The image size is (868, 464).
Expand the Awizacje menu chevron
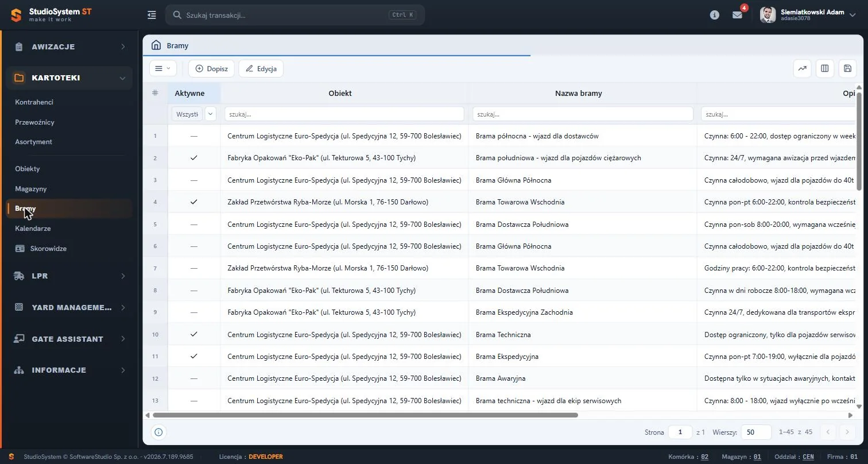tap(123, 47)
